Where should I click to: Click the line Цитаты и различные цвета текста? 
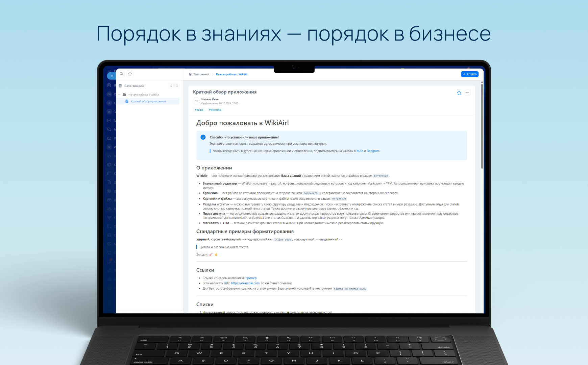224,247
